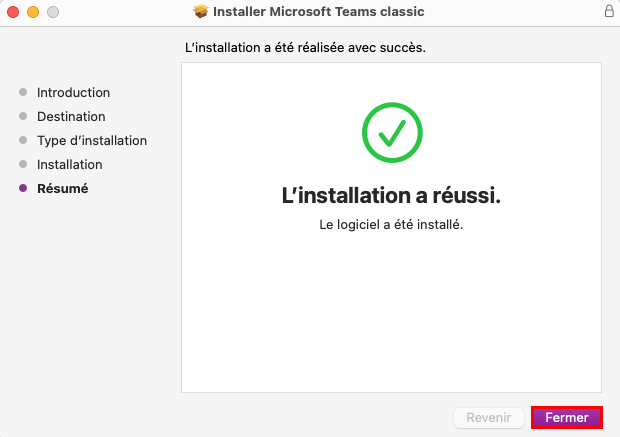Click the green success checkmark icon

click(392, 132)
